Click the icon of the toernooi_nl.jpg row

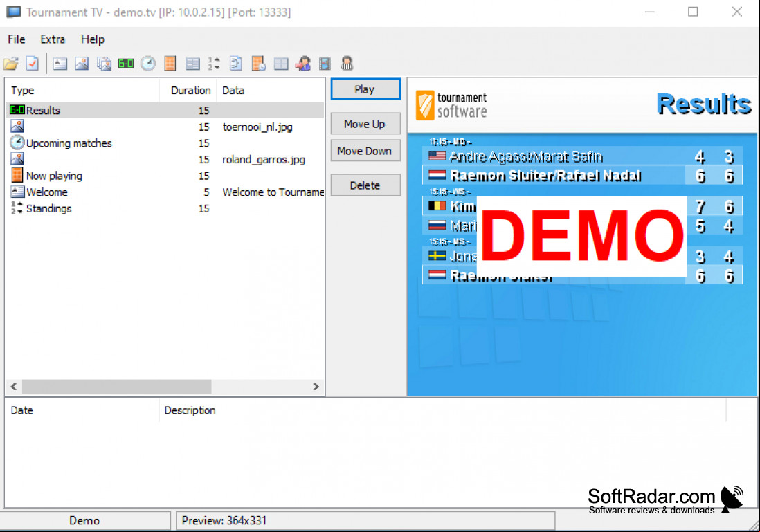click(17, 127)
